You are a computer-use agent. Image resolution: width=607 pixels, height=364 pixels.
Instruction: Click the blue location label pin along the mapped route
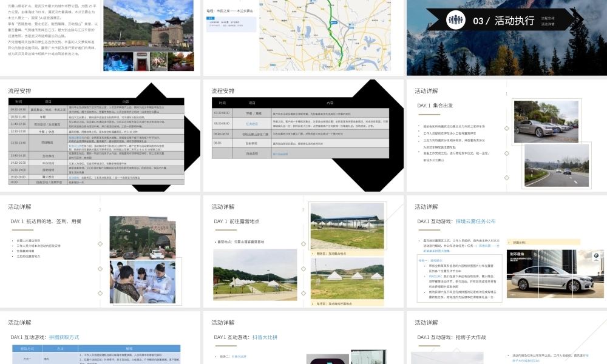coord(334,24)
